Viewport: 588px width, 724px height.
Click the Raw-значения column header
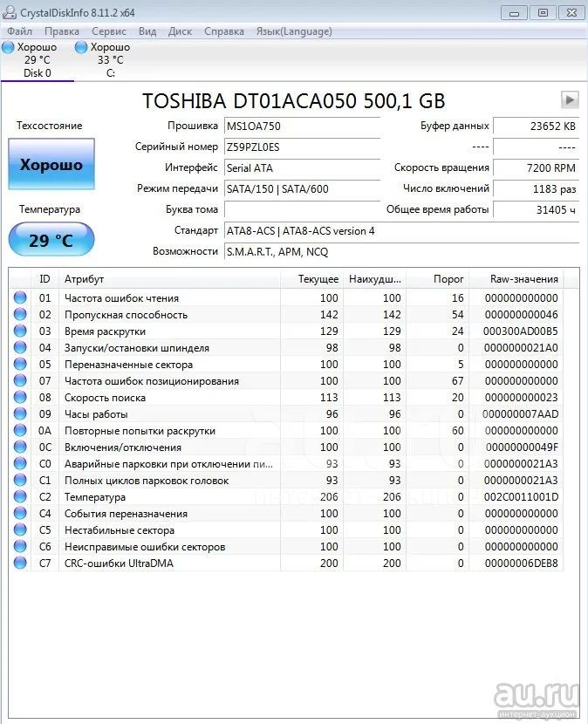(x=516, y=279)
